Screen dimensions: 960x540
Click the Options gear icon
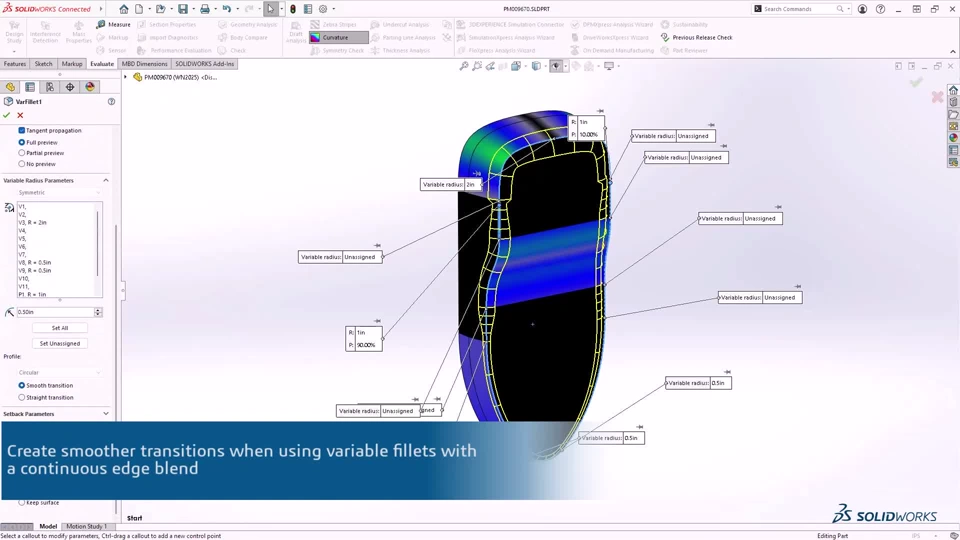(323, 9)
